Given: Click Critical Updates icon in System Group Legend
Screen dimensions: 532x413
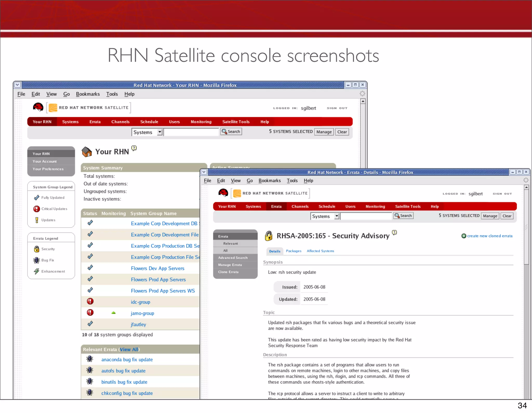Looking at the screenshot, I should coord(37,209).
